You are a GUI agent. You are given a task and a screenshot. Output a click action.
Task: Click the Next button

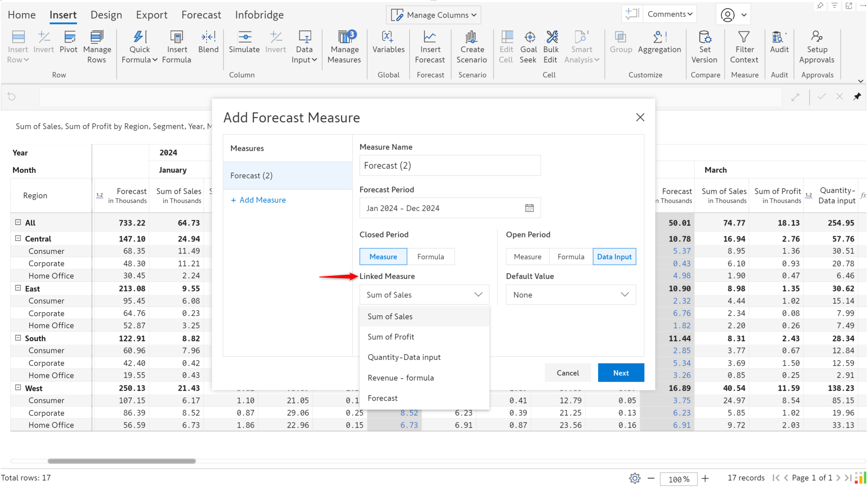(621, 372)
